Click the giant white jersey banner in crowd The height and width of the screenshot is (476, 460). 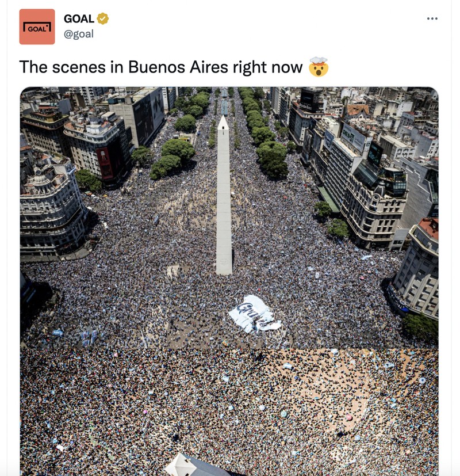click(x=254, y=314)
